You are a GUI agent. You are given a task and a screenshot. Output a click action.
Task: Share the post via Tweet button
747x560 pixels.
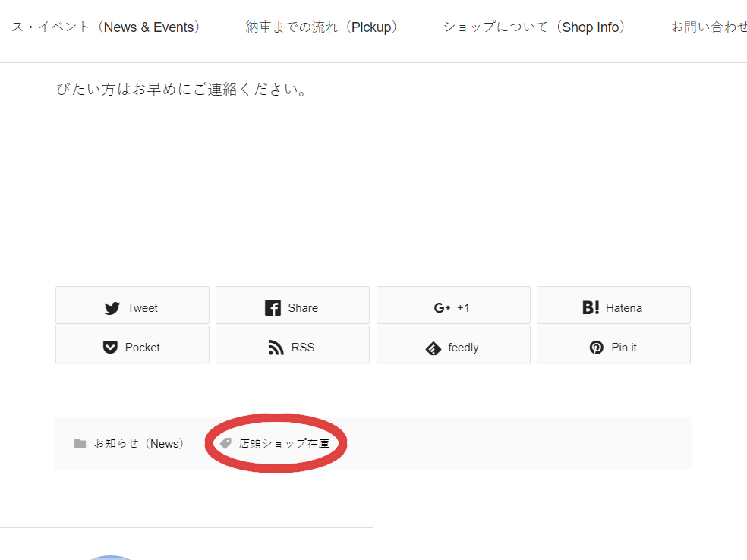(x=132, y=305)
